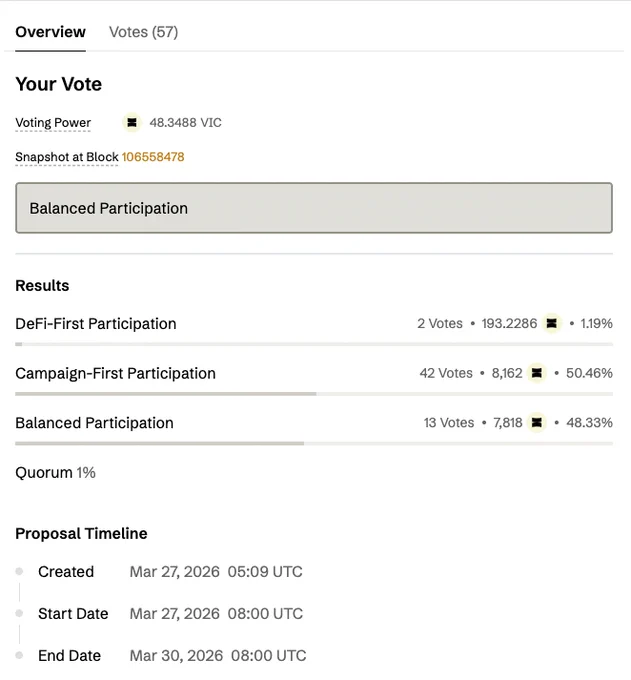This screenshot has width=631, height=680.
Task: Click token icon in DeFi-First Participation row
Action: click(552, 324)
